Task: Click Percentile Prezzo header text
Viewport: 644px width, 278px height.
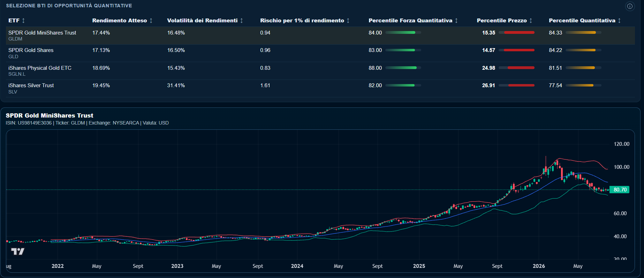Action: tap(502, 21)
